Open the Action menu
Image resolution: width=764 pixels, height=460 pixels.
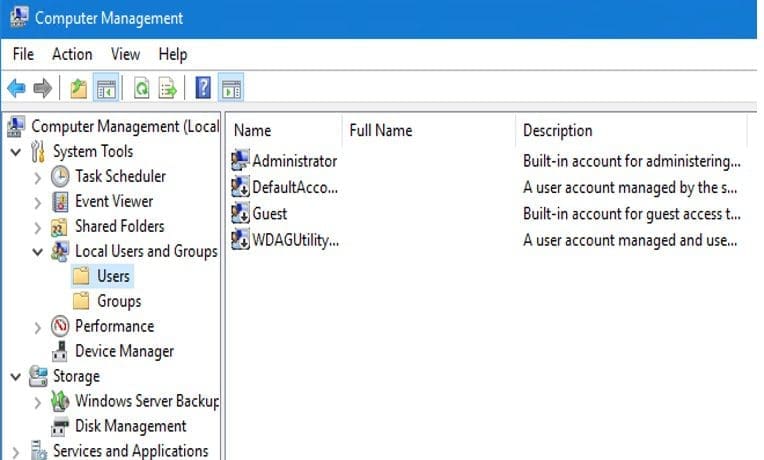coord(72,54)
